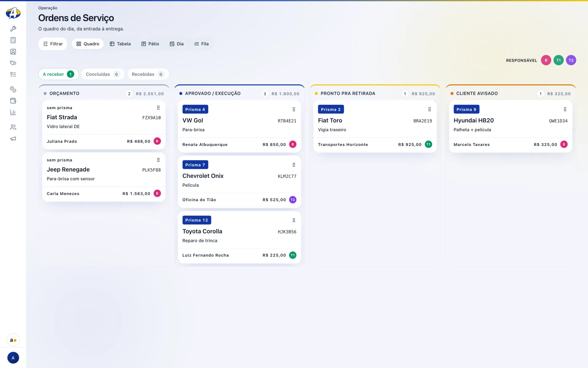Click the app logo at the top left

[x=13, y=13]
